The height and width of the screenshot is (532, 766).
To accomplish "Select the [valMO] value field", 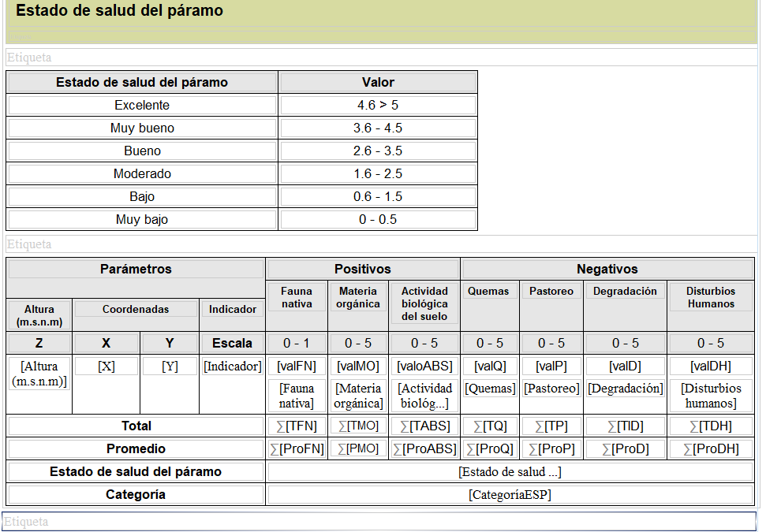I will (358, 366).
